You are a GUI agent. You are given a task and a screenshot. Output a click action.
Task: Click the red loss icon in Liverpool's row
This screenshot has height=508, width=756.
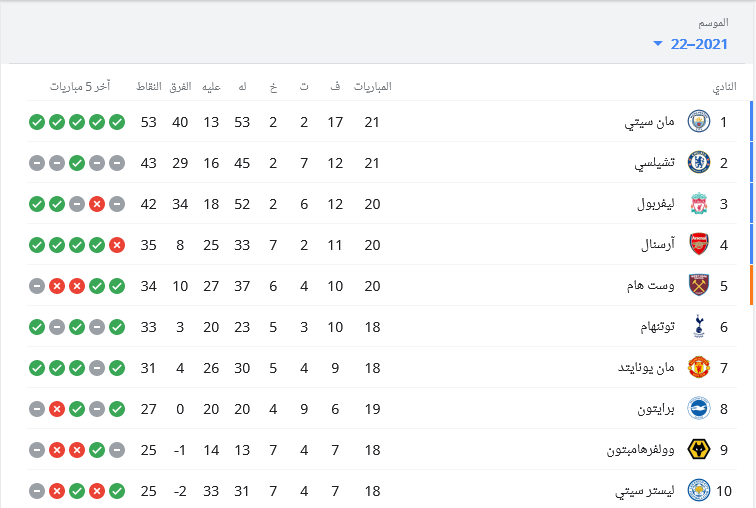pos(97,204)
